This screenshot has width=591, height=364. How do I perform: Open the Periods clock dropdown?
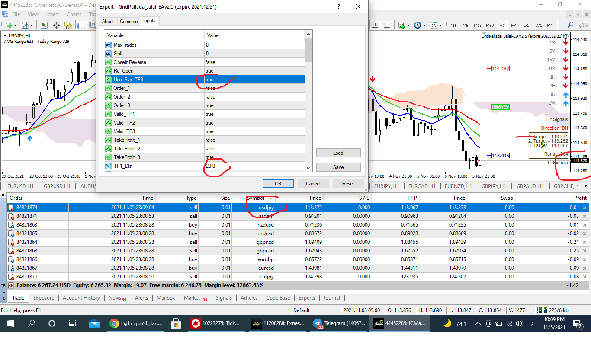click(x=424, y=25)
